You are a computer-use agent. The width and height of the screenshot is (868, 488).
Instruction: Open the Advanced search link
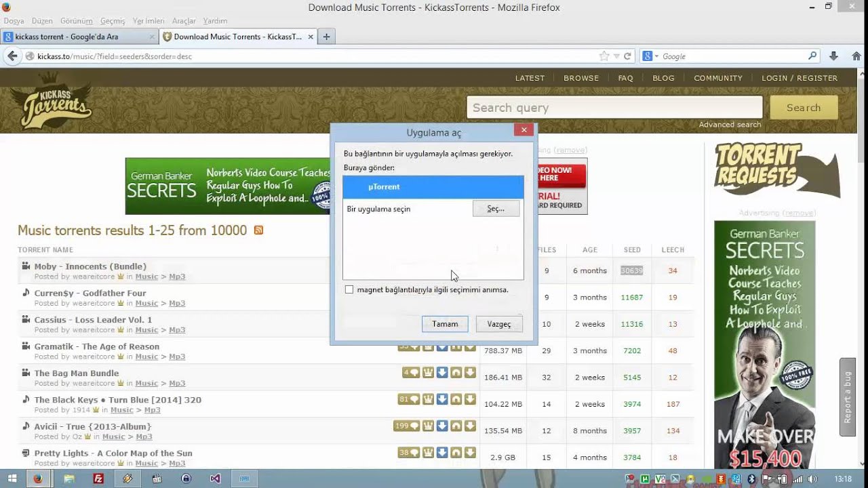point(730,125)
